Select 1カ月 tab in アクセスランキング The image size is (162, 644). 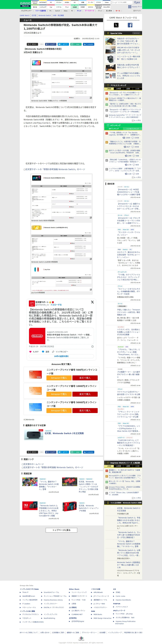coord(137,89)
